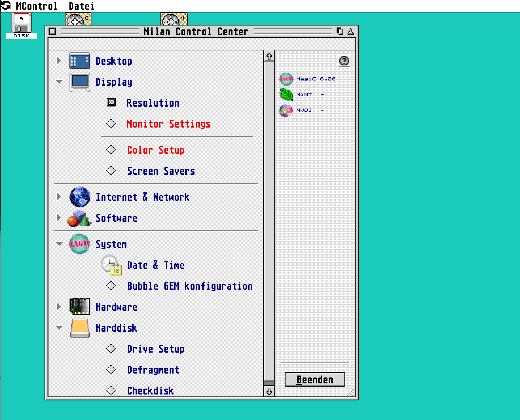Click the MagiC 6.20 logo in info panel
Viewport: 520px width, 420px height.
click(286, 79)
